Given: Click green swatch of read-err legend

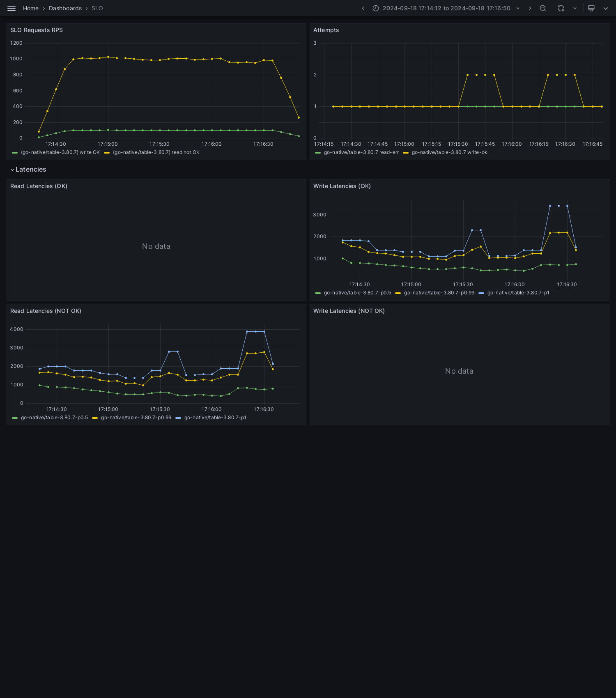Looking at the screenshot, I should point(318,153).
